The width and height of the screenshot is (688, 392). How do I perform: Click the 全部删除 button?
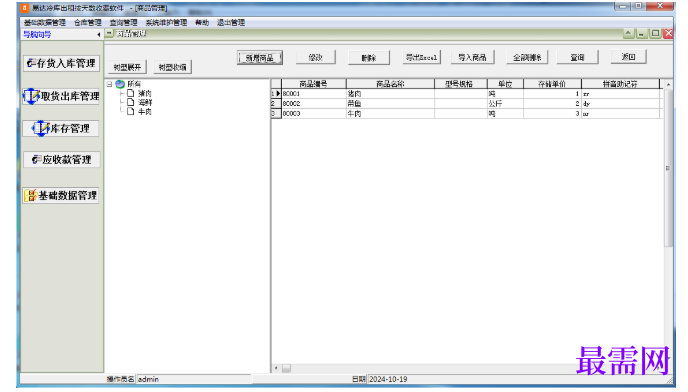[x=527, y=58]
